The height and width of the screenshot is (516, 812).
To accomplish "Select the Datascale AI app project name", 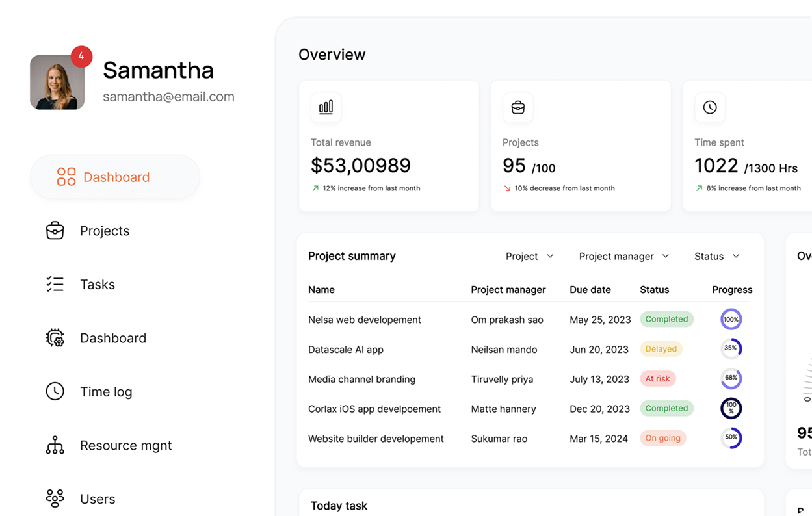I will point(346,350).
